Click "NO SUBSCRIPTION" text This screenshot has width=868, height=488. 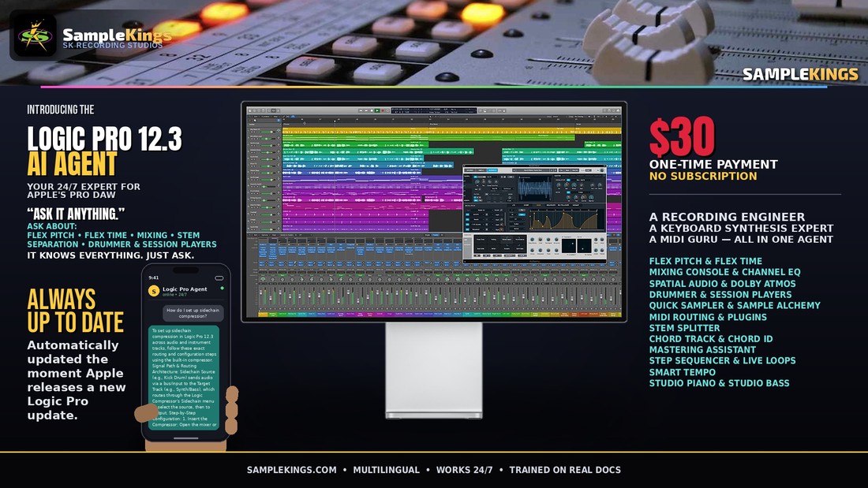click(703, 176)
